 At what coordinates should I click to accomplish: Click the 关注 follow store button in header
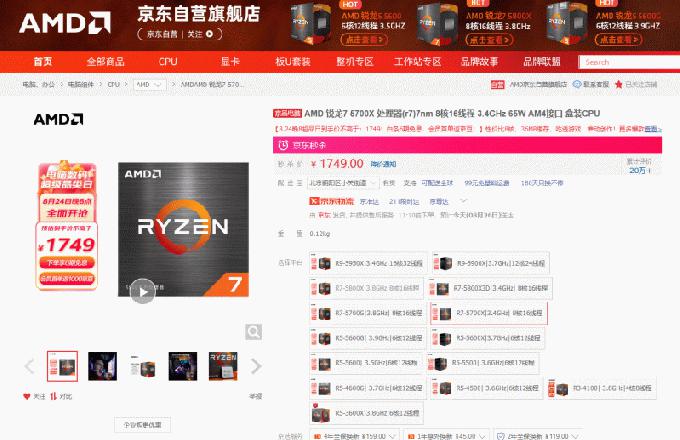pyautogui.click(x=200, y=34)
